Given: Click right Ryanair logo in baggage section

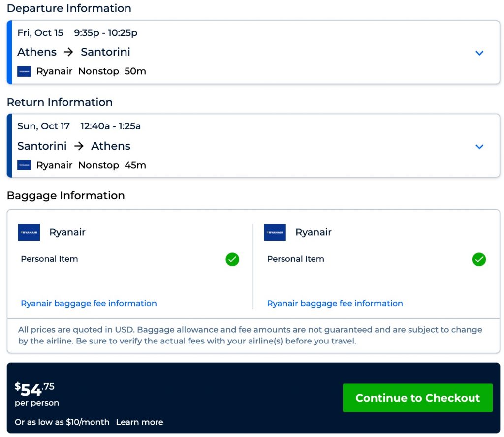Looking at the screenshot, I should pos(275,232).
